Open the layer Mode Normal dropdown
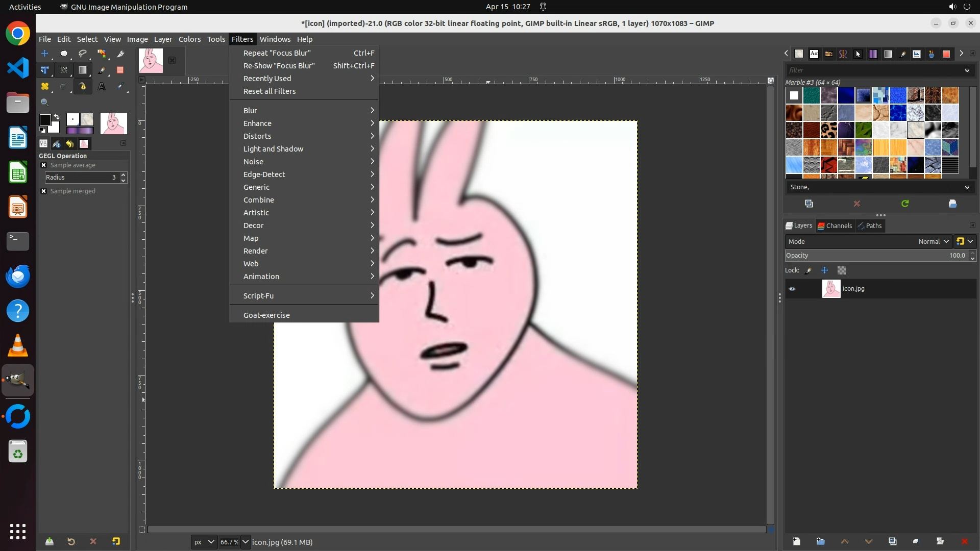Image resolution: width=980 pixels, height=551 pixels. tap(933, 241)
